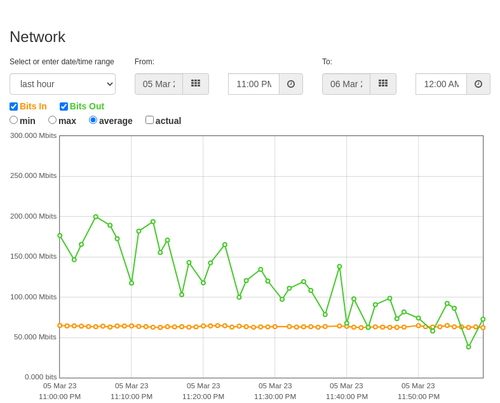Click the '11:40:00 PM' time axis label
500x403 pixels.
tap(347, 397)
